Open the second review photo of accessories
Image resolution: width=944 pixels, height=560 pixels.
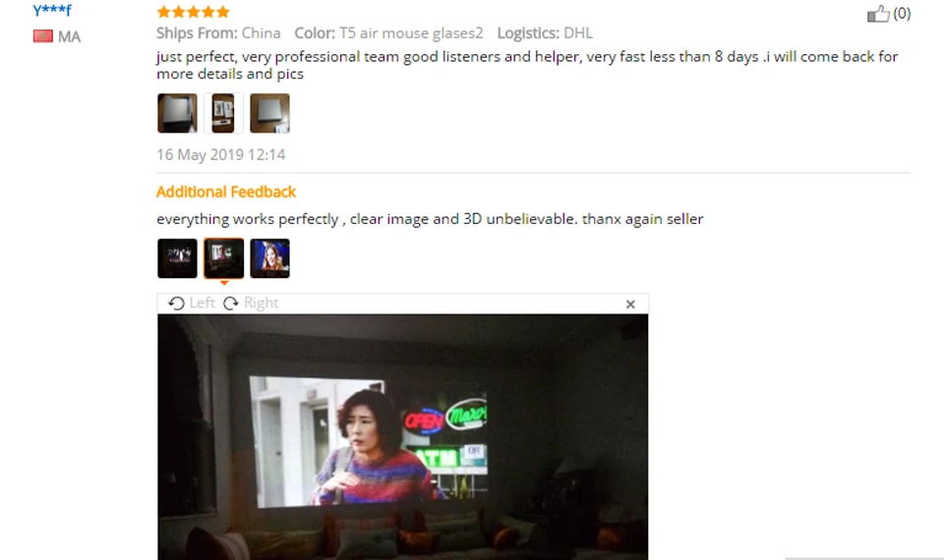[x=223, y=113]
